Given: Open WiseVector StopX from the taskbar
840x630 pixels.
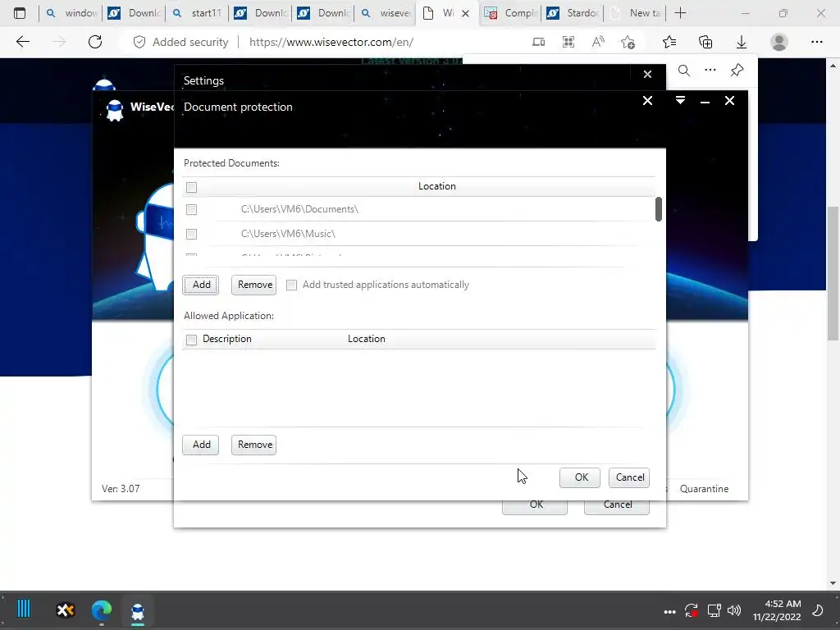Looking at the screenshot, I should [138, 609].
